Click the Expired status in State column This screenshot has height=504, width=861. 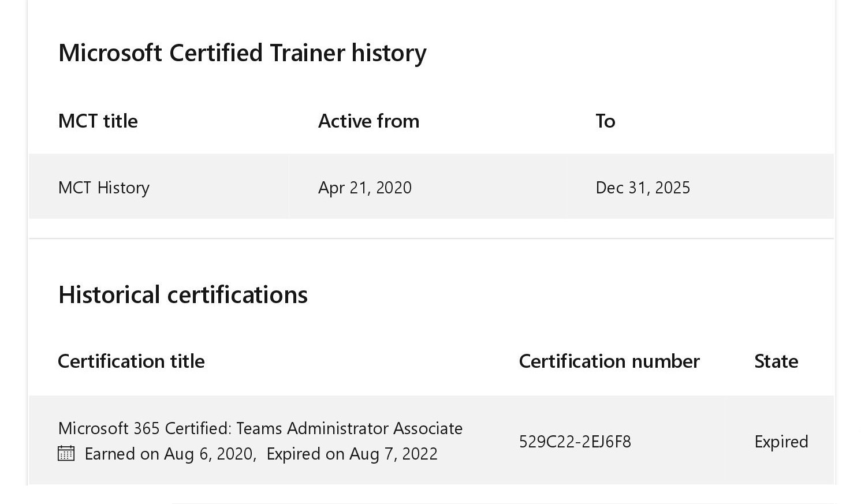click(x=781, y=442)
